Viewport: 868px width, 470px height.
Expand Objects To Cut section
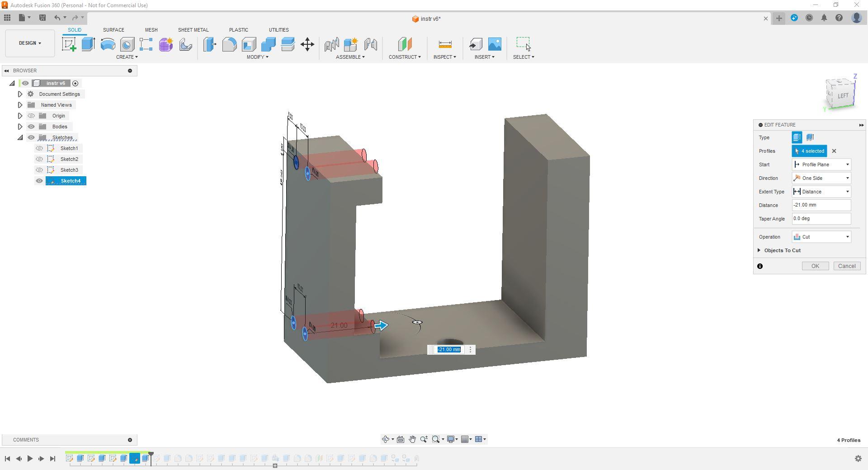click(x=759, y=250)
